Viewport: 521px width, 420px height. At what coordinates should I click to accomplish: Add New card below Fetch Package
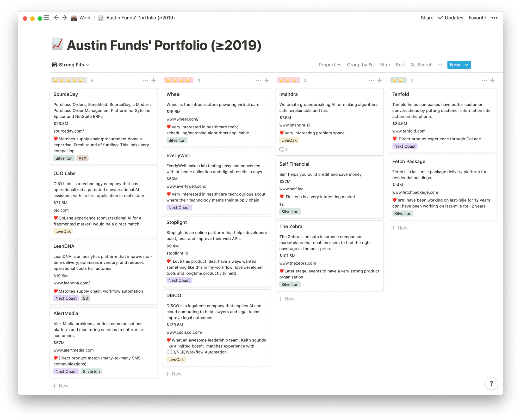[399, 228]
